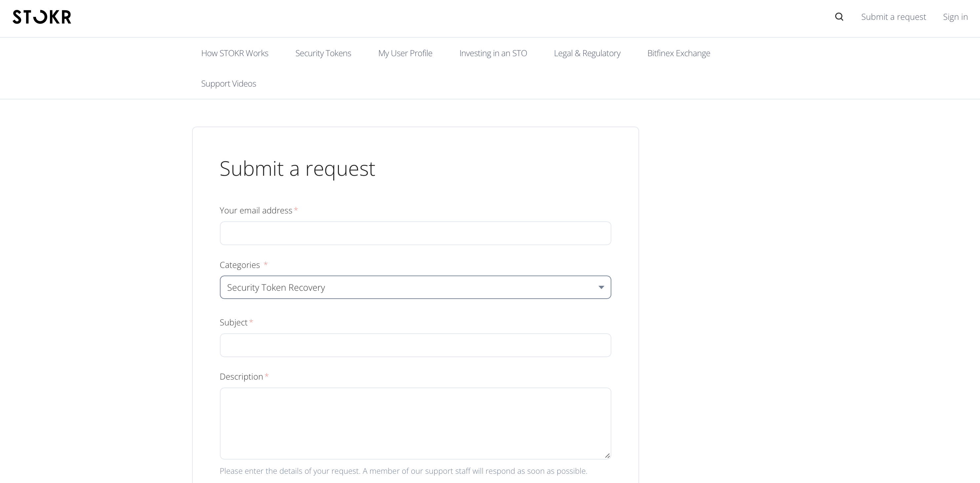
Task: Open Legal & Regulatory section
Action: click(587, 53)
